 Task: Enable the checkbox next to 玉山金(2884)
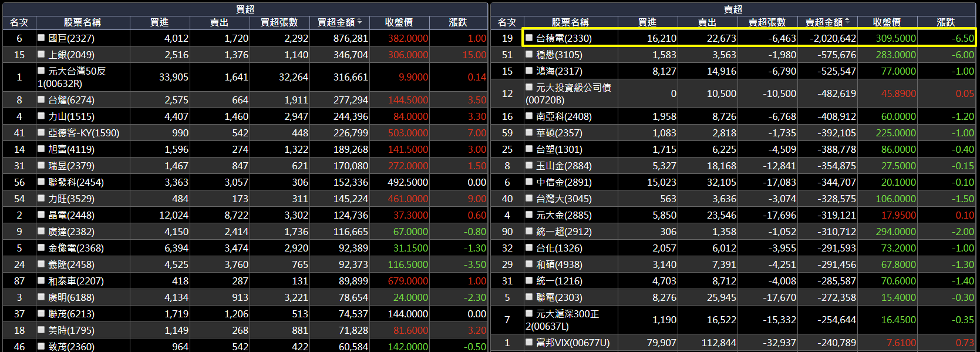pos(529,165)
